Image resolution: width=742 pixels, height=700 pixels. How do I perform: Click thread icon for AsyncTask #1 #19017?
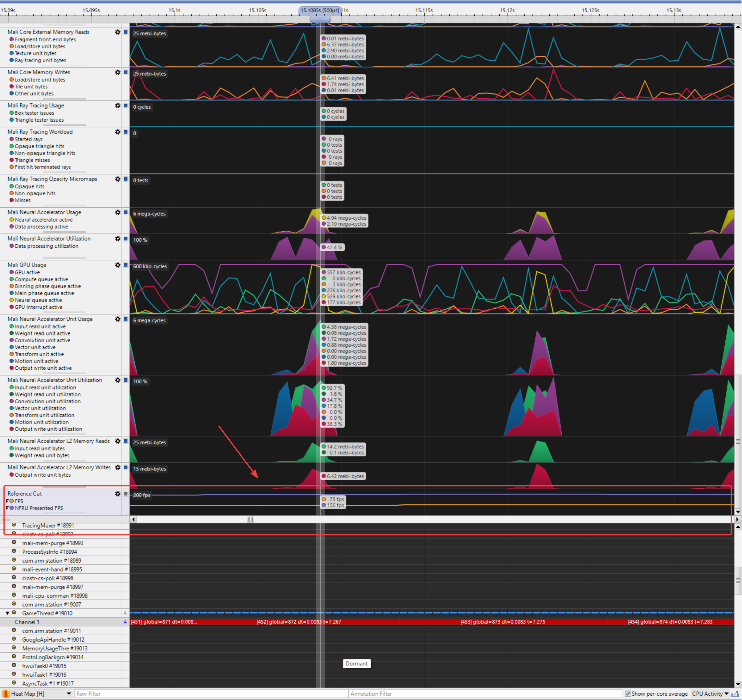click(x=14, y=683)
